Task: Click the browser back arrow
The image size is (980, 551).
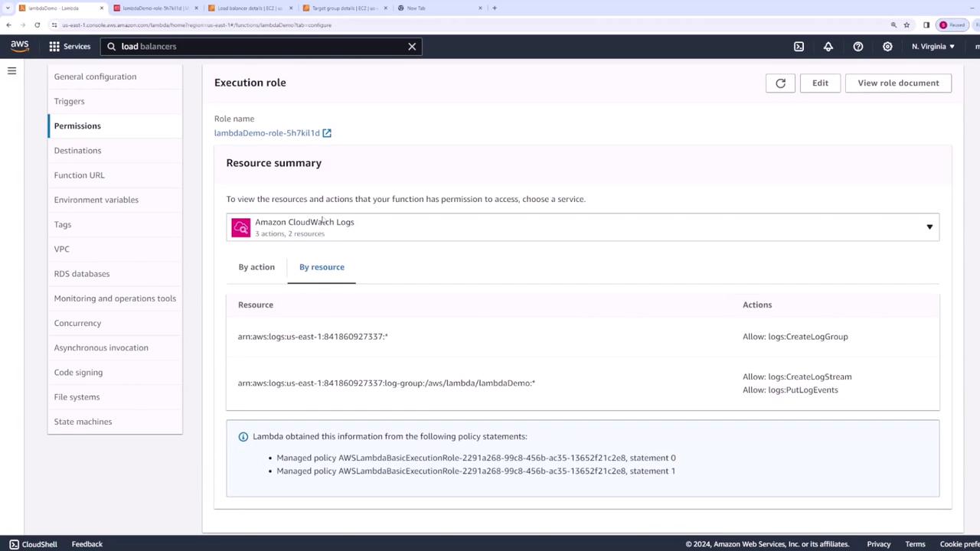Action: (8, 25)
